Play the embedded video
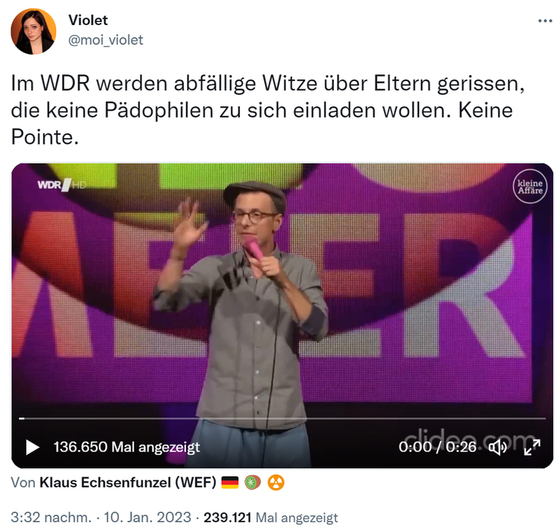Viewport: 560px width, 532px height. [32, 447]
